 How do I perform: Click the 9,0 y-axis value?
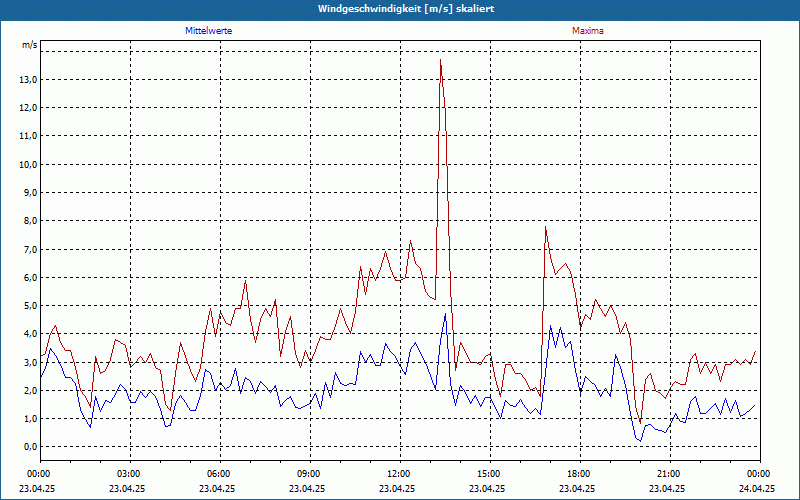31,192
